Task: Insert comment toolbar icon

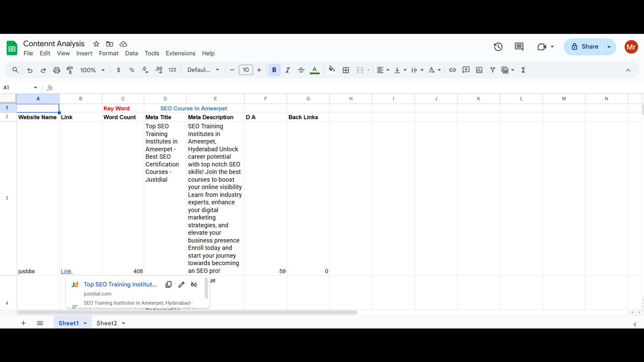Action: (x=466, y=70)
